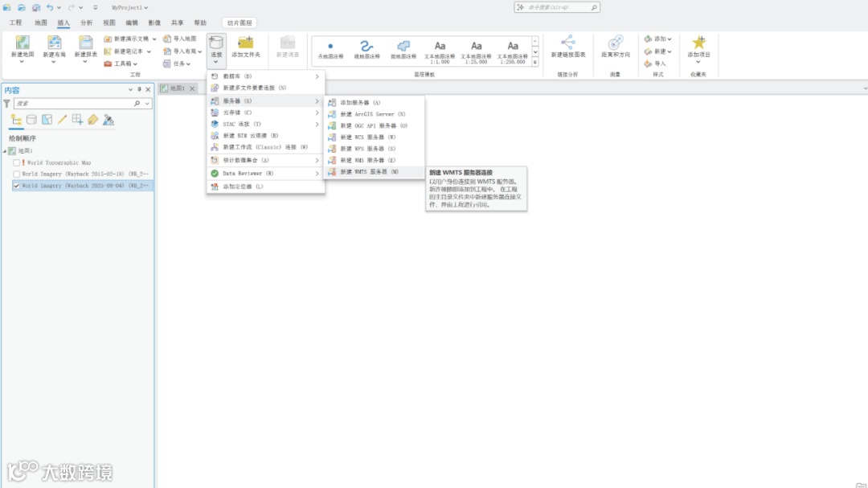Switch Contents to list by snapping

pyautogui.click(x=77, y=120)
